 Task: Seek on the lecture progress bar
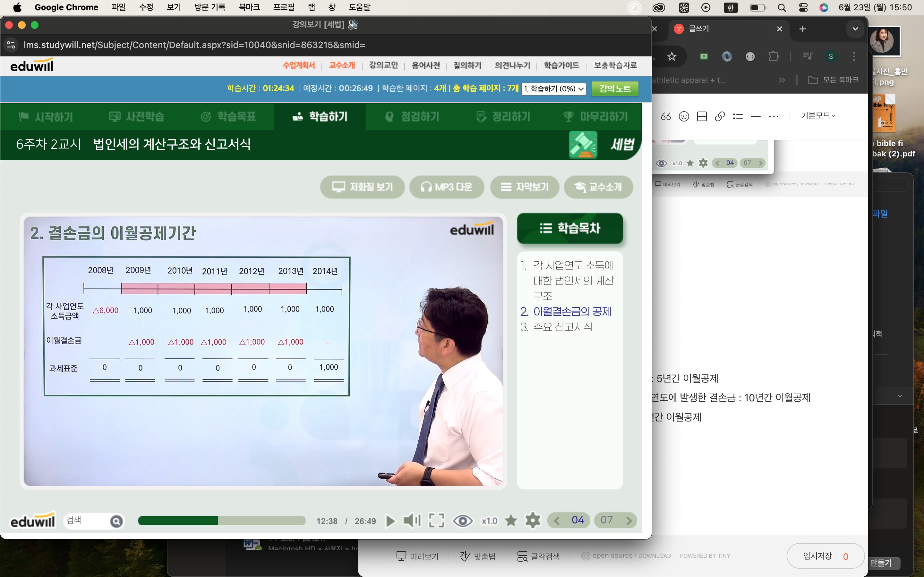pyautogui.click(x=221, y=521)
